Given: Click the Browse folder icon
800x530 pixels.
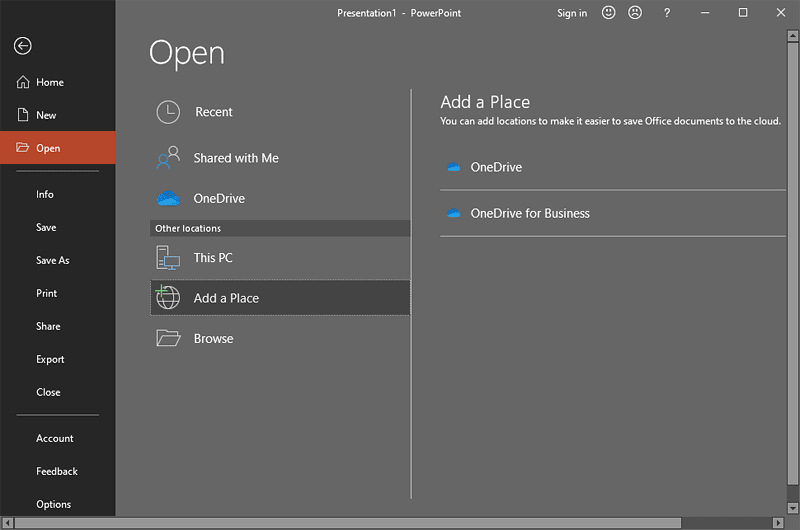Looking at the screenshot, I should 168,338.
